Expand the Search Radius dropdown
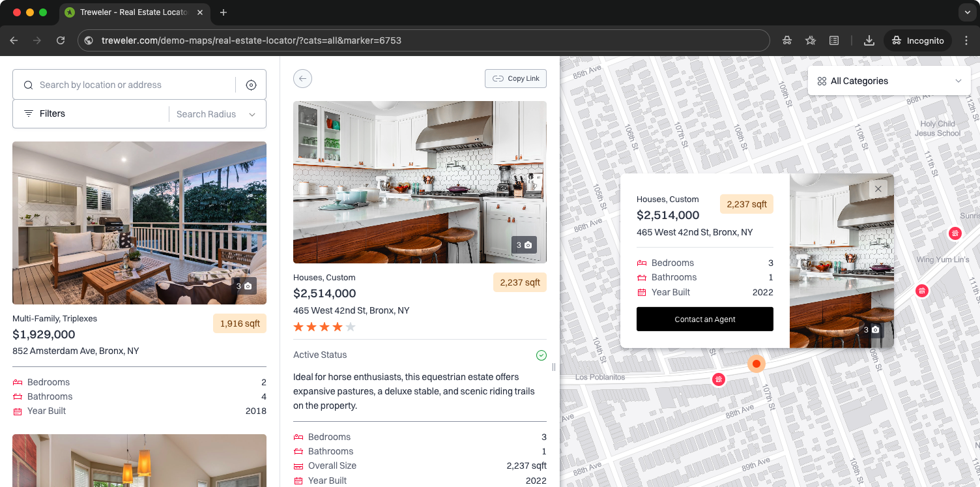 click(216, 114)
